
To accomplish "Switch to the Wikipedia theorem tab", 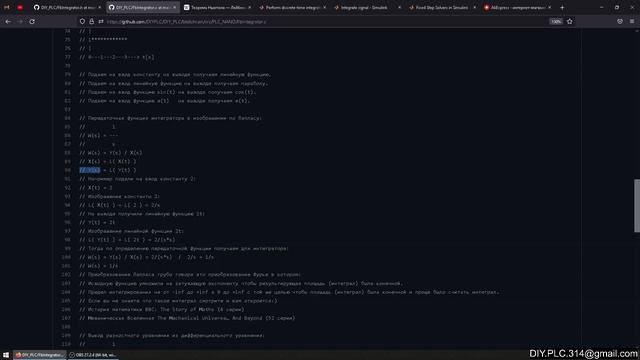I will [x=218, y=7].
